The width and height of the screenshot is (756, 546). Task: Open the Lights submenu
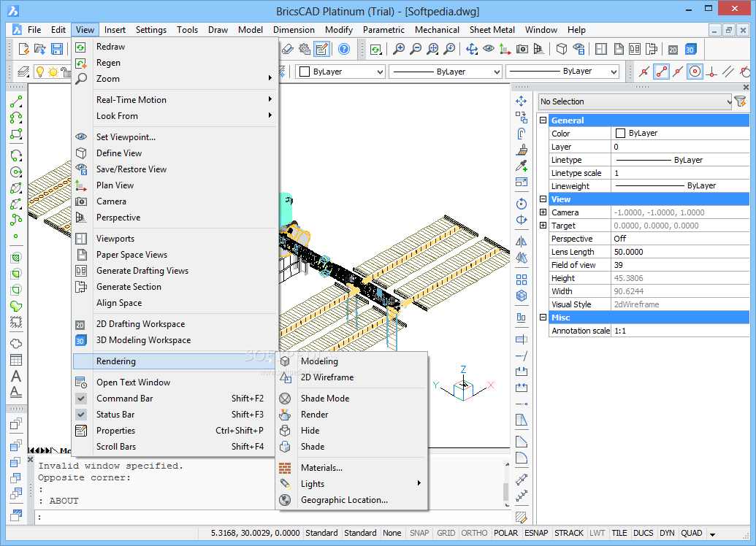351,484
